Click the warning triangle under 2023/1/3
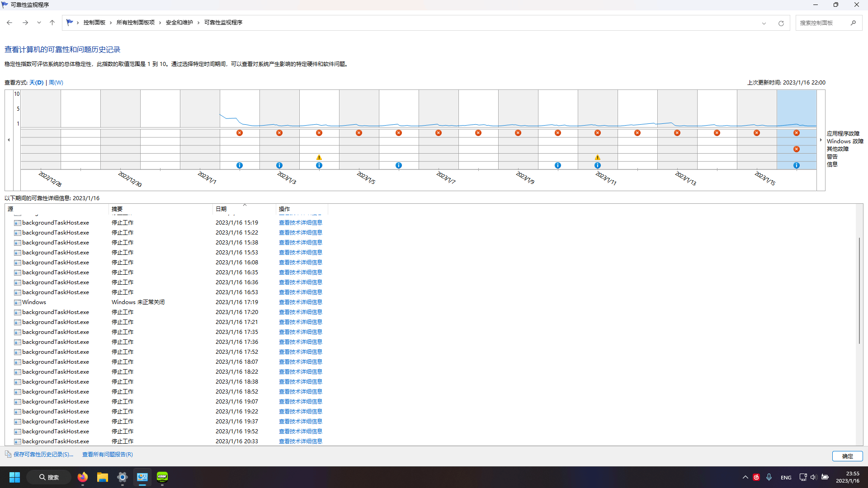 (x=319, y=157)
